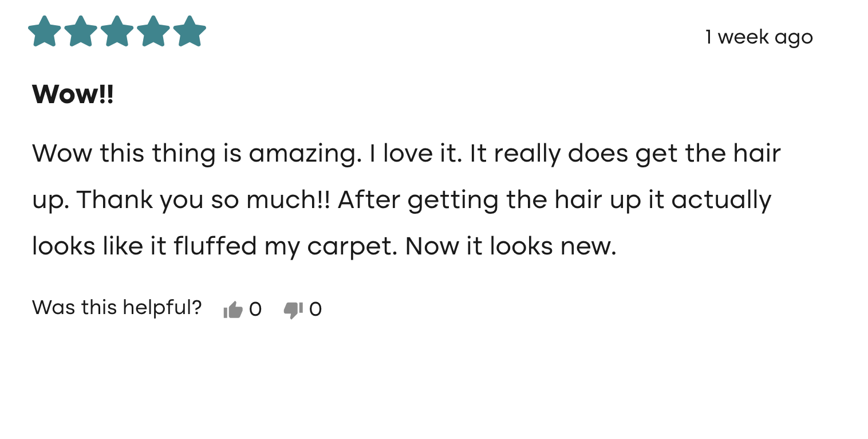The width and height of the screenshot is (868, 439).
Task: Click the count beside the thumbs down
Action: point(315,310)
